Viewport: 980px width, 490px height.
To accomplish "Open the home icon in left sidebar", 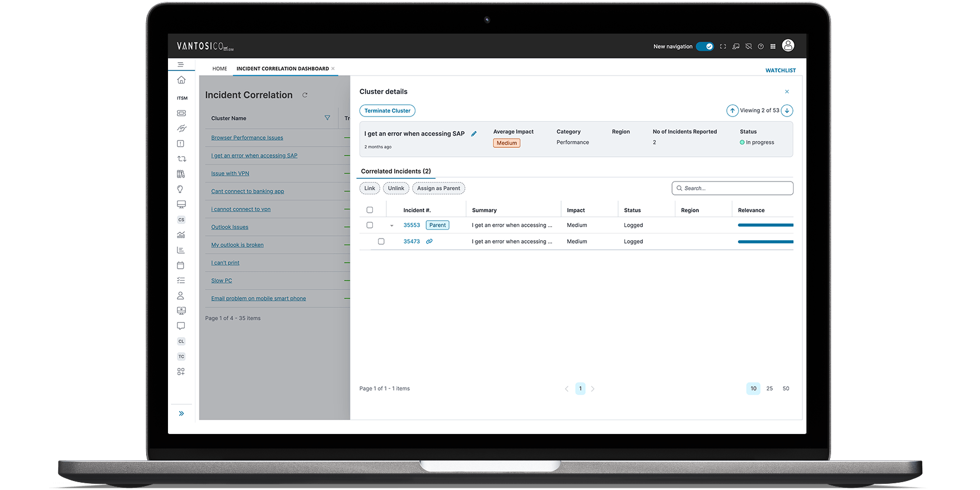I will (181, 80).
